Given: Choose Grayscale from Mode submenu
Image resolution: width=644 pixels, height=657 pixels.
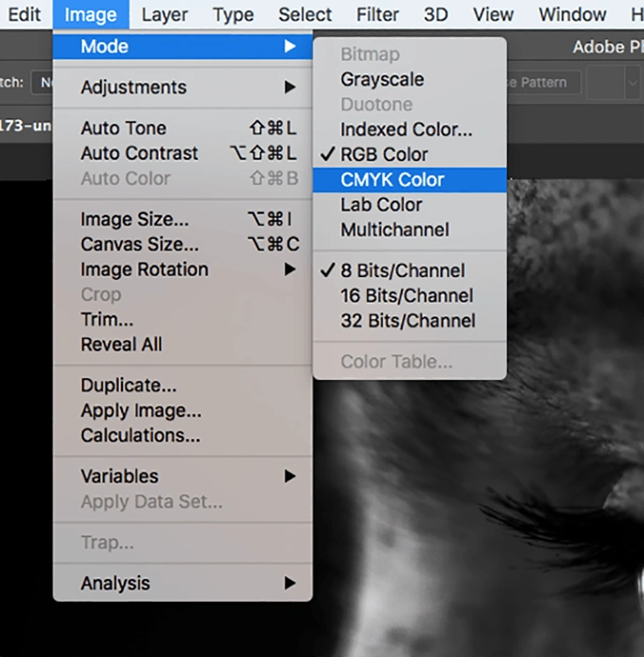Looking at the screenshot, I should [382, 80].
